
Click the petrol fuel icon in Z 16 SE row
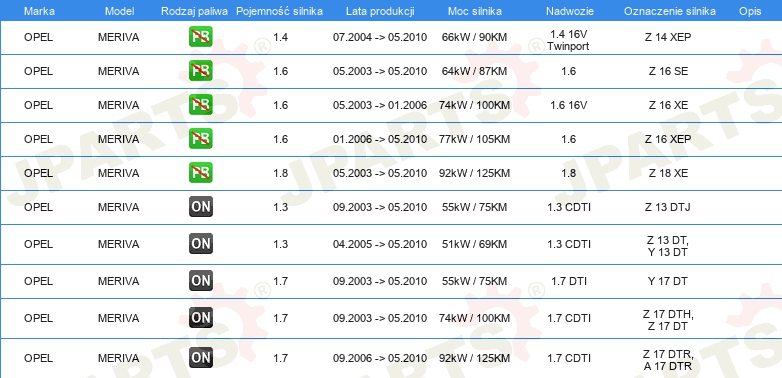coord(201,71)
